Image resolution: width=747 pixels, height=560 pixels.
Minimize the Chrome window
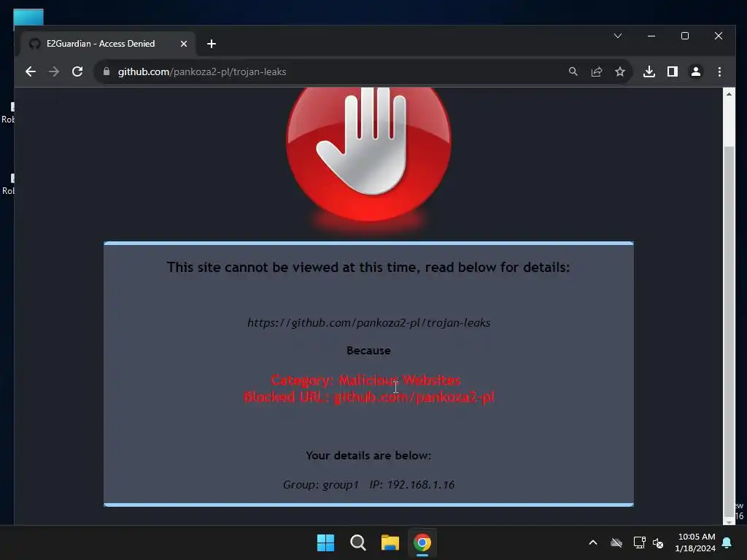(x=651, y=36)
